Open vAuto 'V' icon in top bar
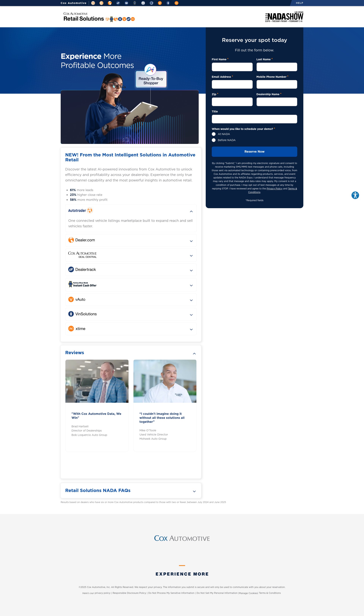364x616 pixels. click(x=160, y=3)
